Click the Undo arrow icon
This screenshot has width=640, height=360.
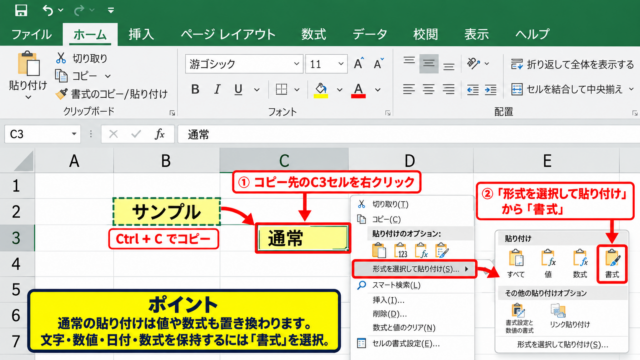(x=48, y=10)
